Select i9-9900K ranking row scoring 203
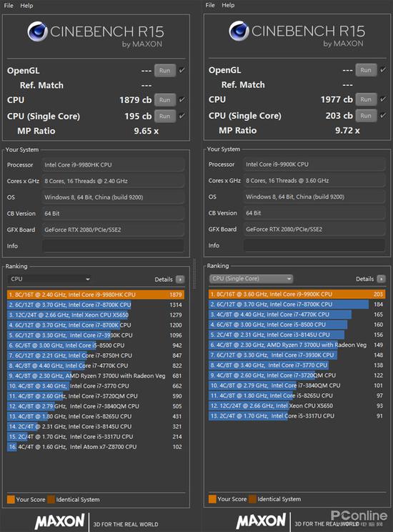 (297, 294)
